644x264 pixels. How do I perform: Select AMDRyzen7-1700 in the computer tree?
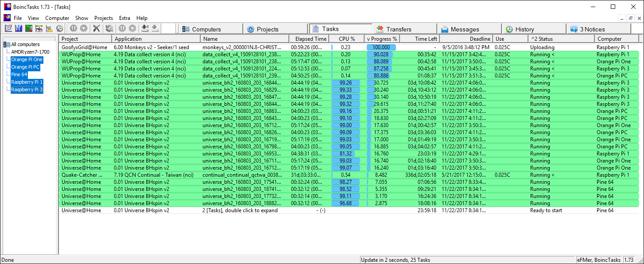(30, 52)
